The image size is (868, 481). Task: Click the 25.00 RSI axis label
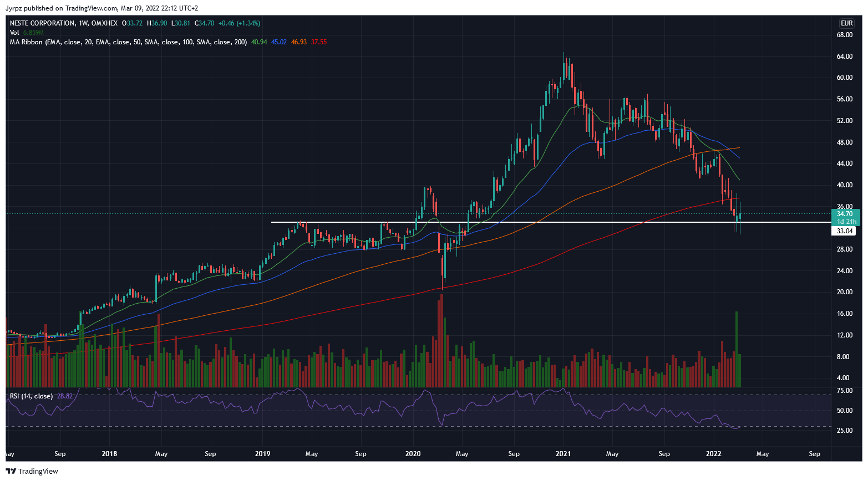click(845, 431)
